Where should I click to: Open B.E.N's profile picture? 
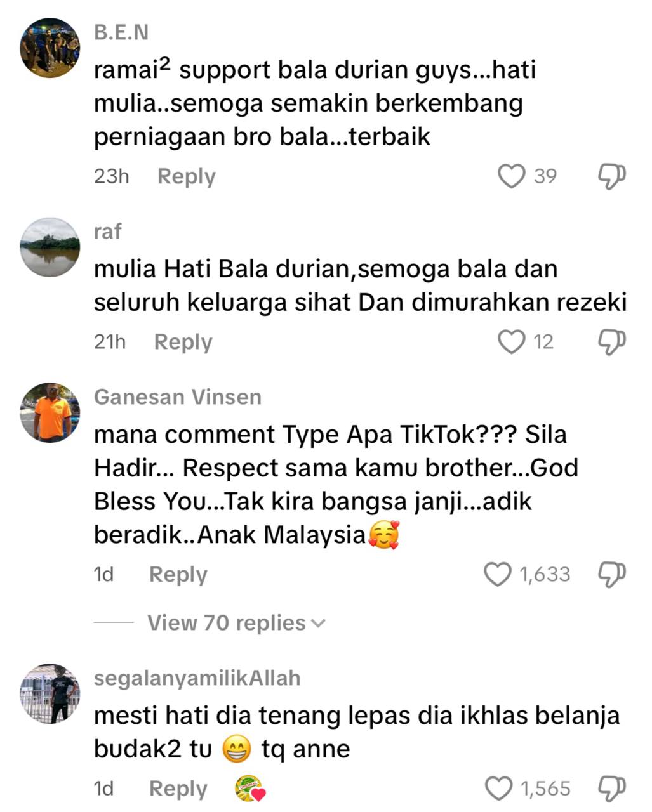point(50,48)
